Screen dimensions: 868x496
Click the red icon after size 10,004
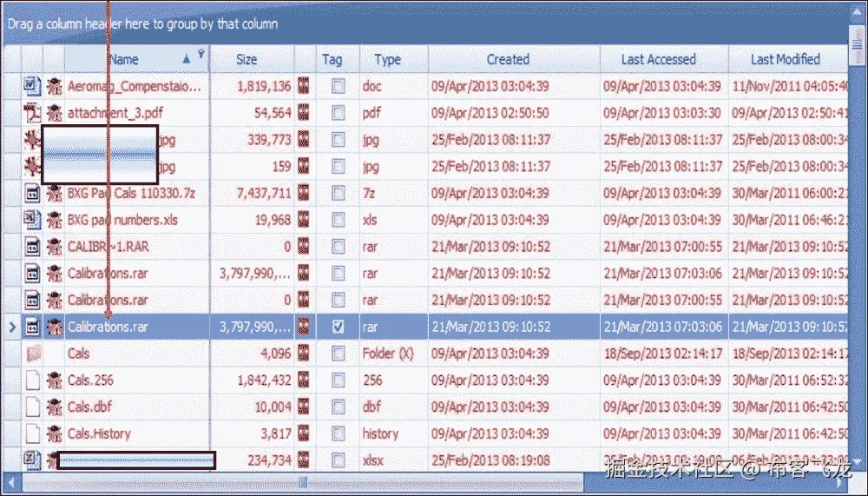(303, 407)
